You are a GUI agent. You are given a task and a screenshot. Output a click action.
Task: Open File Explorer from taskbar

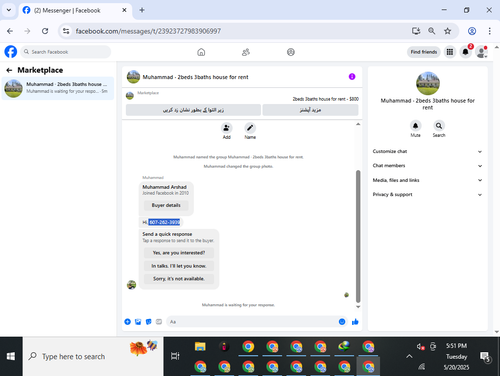pyautogui.click(x=200, y=347)
